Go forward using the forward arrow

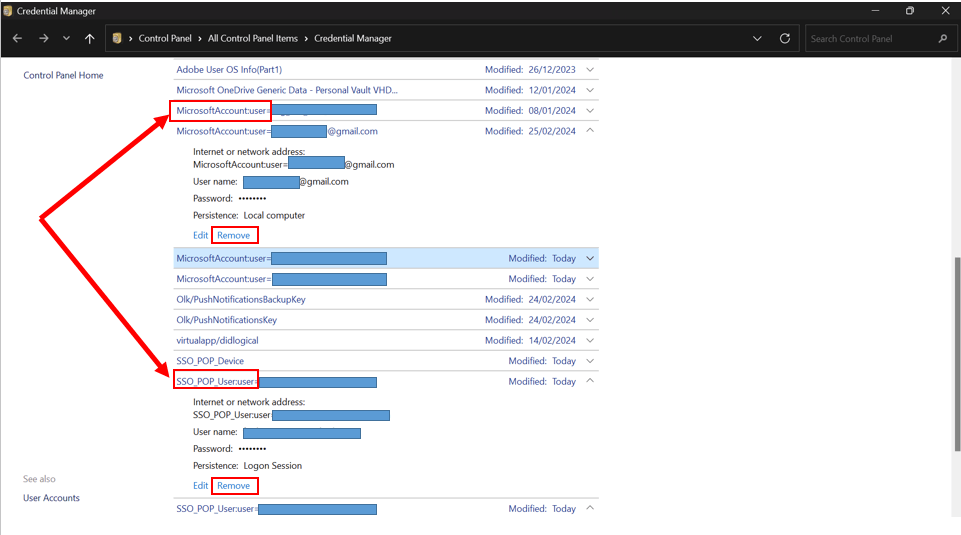pyautogui.click(x=44, y=39)
